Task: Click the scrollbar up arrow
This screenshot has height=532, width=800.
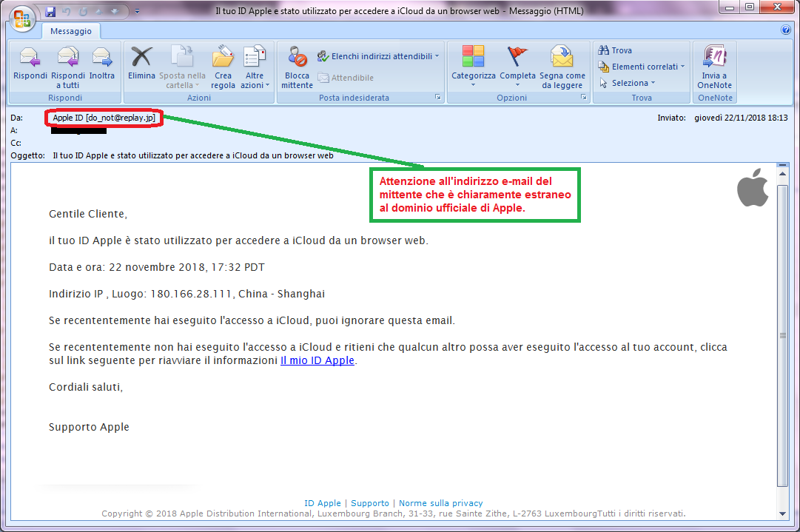Action: pos(782,174)
